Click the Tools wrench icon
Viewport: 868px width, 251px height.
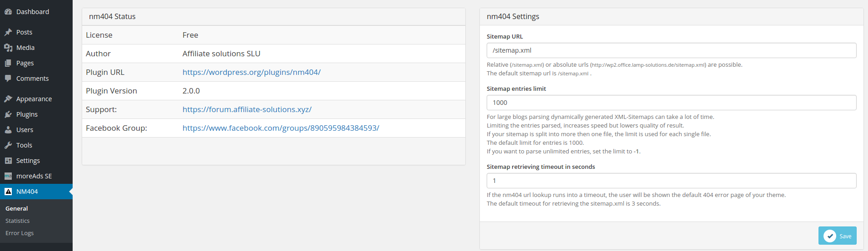tap(8, 145)
